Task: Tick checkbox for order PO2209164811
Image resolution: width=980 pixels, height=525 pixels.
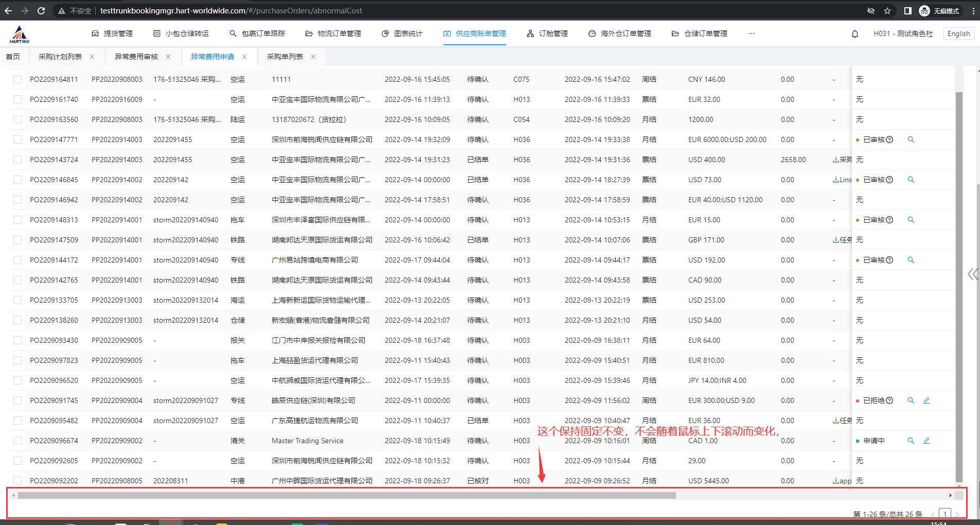Action: coord(17,79)
